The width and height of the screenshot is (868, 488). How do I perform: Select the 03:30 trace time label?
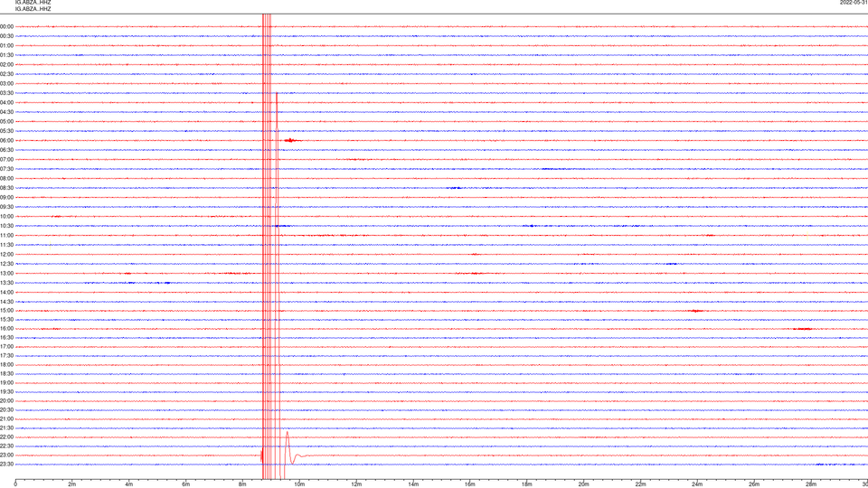coord(6,93)
